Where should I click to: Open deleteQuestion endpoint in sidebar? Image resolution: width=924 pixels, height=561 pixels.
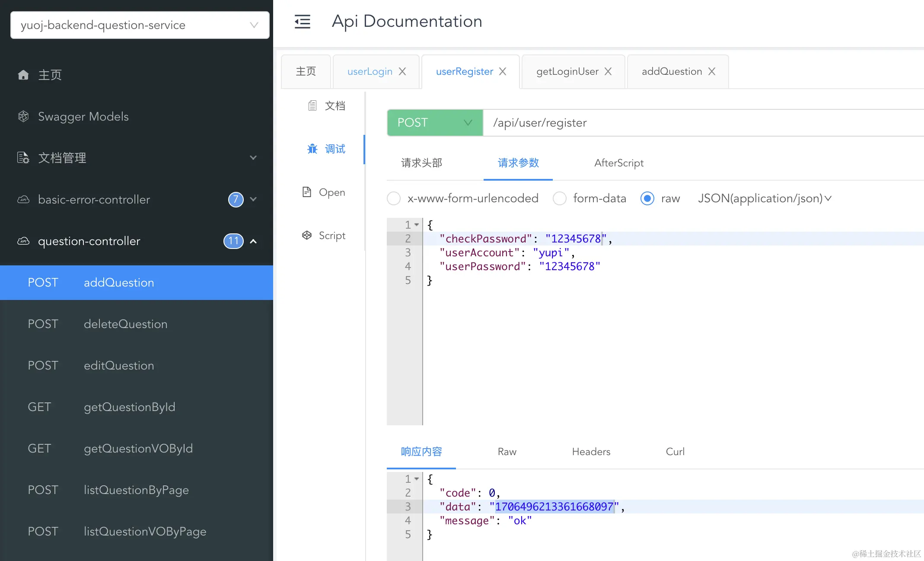click(125, 324)
